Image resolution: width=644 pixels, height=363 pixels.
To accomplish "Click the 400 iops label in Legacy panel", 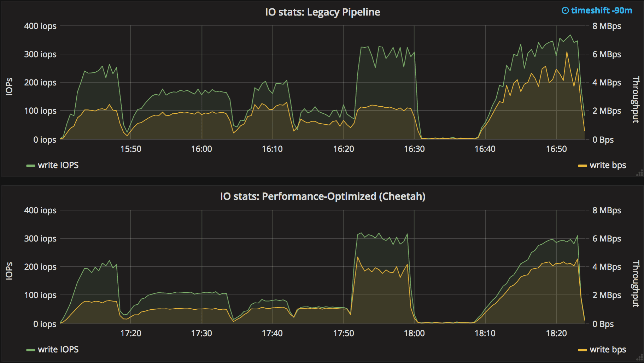I will click(40, 26).
